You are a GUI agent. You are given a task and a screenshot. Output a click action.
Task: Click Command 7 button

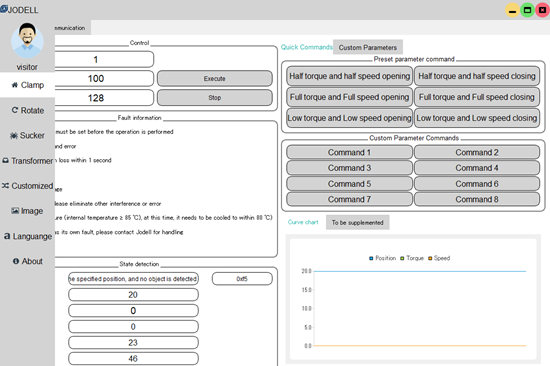349,199
